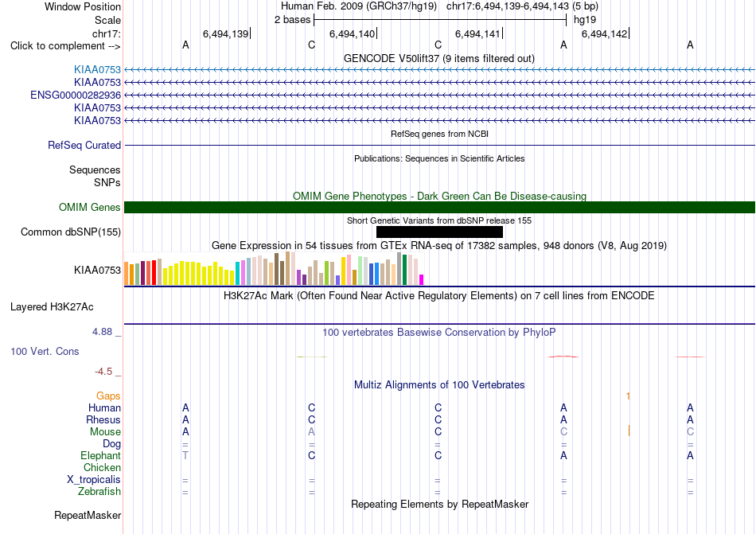Click the light-blue KIAA0753 transcript label
Image resolution: width=756 pixels, height=534 pixels.
[x=97, y=70]
